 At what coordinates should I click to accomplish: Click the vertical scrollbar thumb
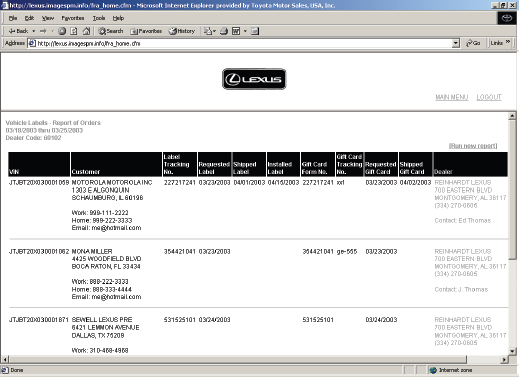(x=512, y=189)
